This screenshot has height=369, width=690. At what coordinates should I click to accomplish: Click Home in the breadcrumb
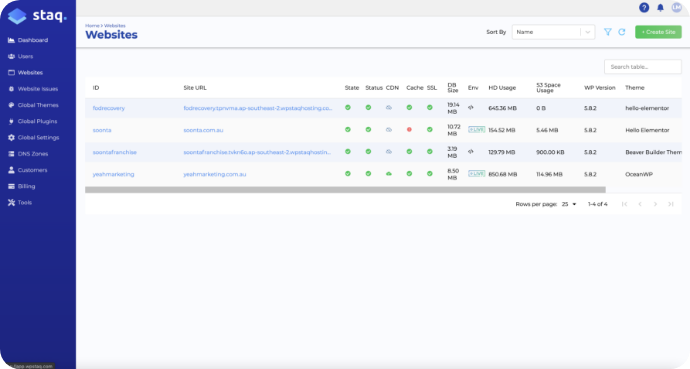tap(92, 26)
